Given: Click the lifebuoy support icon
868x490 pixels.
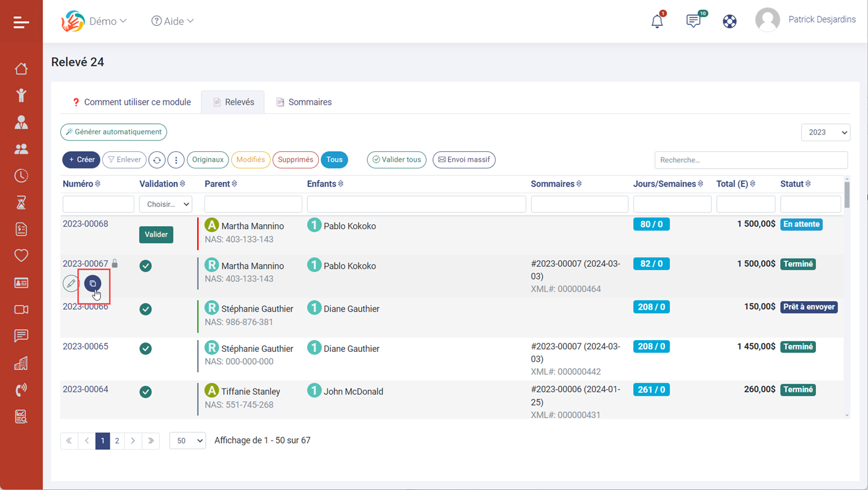Looking at the screenshot, I should [730, 21].
